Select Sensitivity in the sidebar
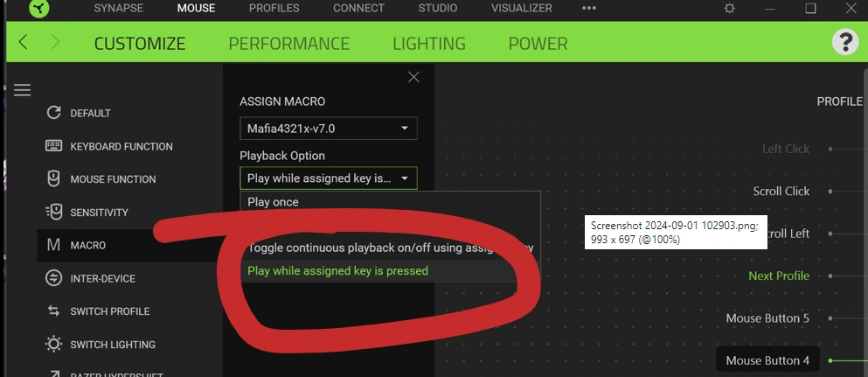 click(x=99, y=213)
